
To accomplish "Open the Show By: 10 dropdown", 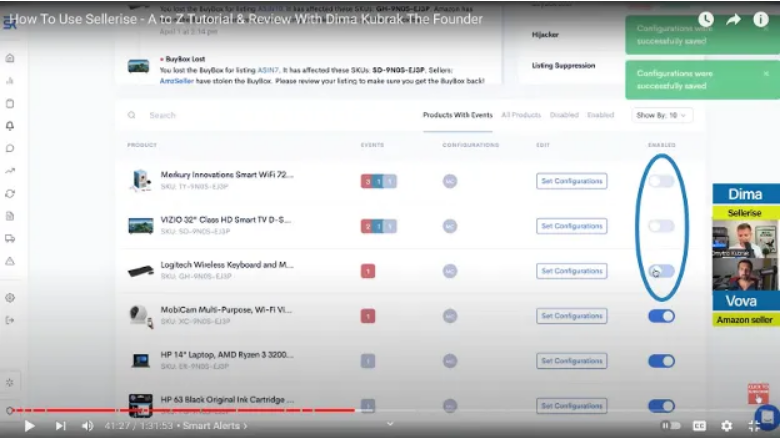I will (662, 115).
